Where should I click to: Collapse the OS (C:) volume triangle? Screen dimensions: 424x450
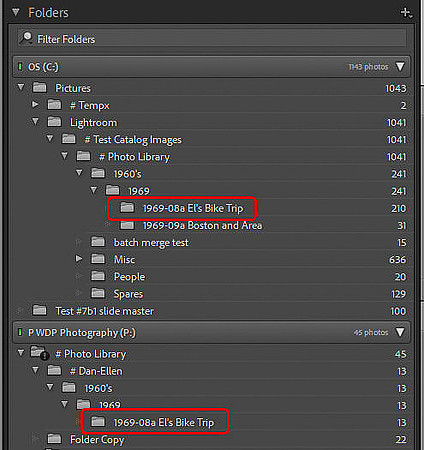coord(400,66)
